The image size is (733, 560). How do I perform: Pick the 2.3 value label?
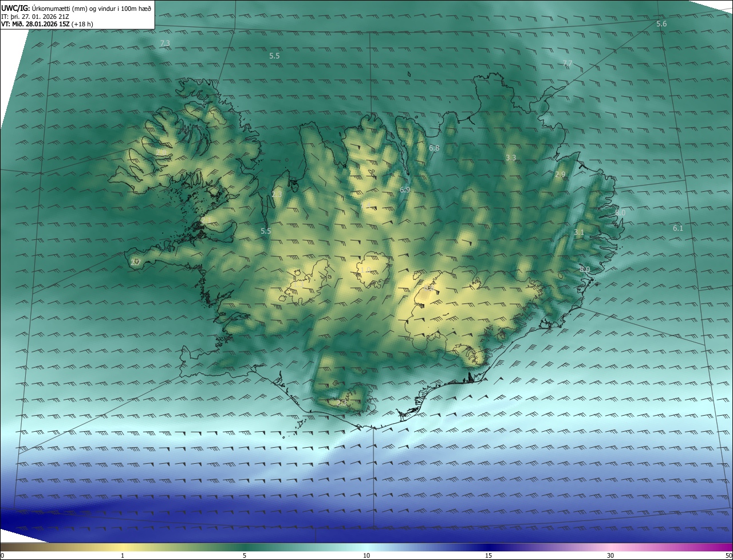(277, 195)
